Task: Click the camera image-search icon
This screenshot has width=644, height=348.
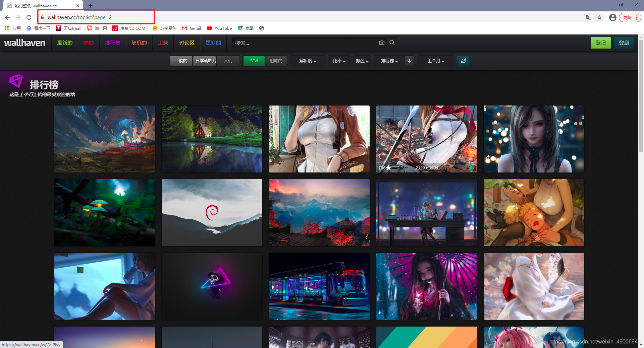Action: pos(382,43)
